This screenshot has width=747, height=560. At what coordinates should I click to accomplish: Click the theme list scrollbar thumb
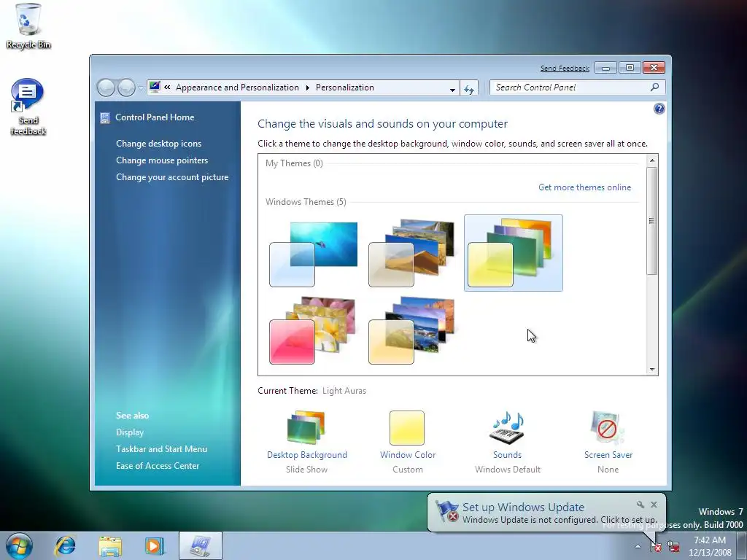click(652, 220)
